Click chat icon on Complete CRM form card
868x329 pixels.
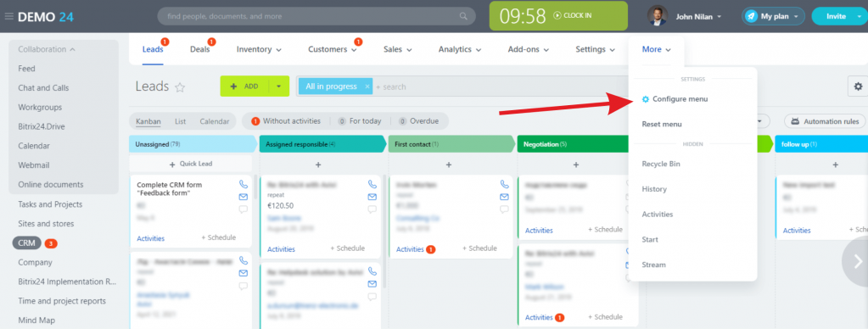(x=244, y=209)
